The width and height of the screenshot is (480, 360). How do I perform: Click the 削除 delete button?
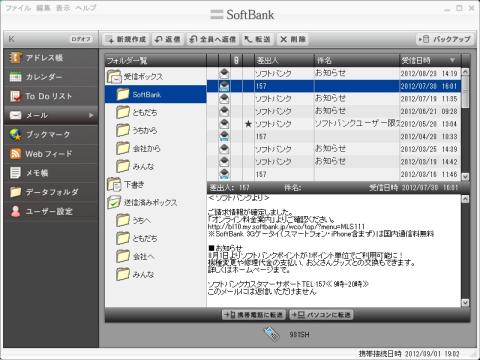click(x=293, y=39)
